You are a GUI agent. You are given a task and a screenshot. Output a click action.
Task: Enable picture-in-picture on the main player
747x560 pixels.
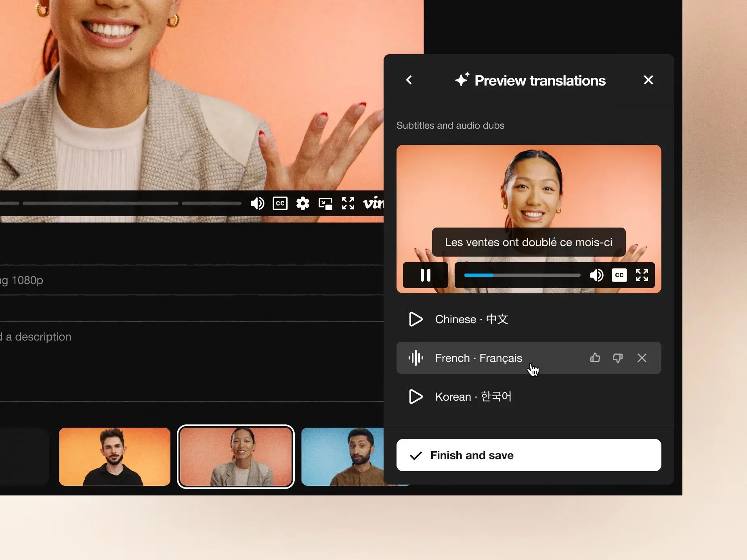[x=325, y=203]
